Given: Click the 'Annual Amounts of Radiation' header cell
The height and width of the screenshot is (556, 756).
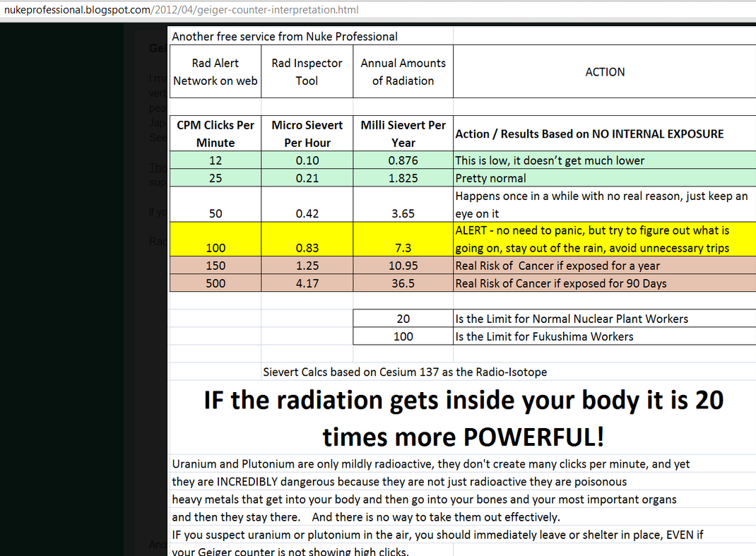Looking at the screenshot, I should pos(403,72).
